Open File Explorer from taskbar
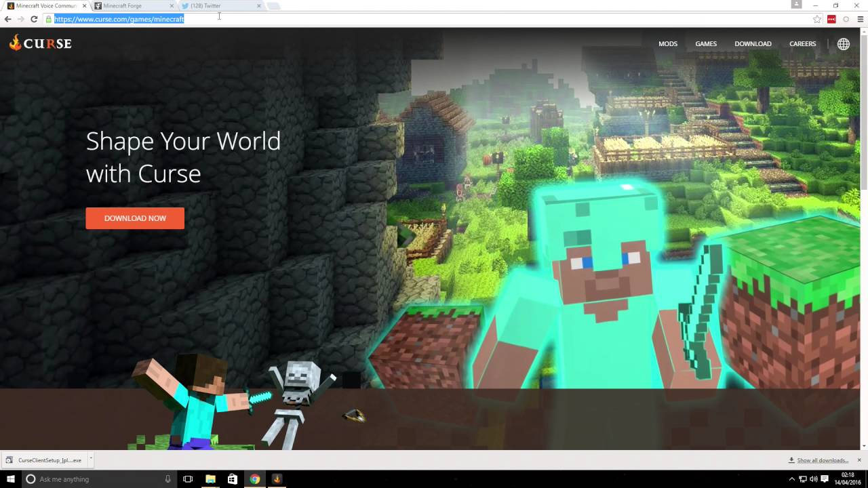Image resolution: width=868 pixels, height=488 pixels. [210, 479]
